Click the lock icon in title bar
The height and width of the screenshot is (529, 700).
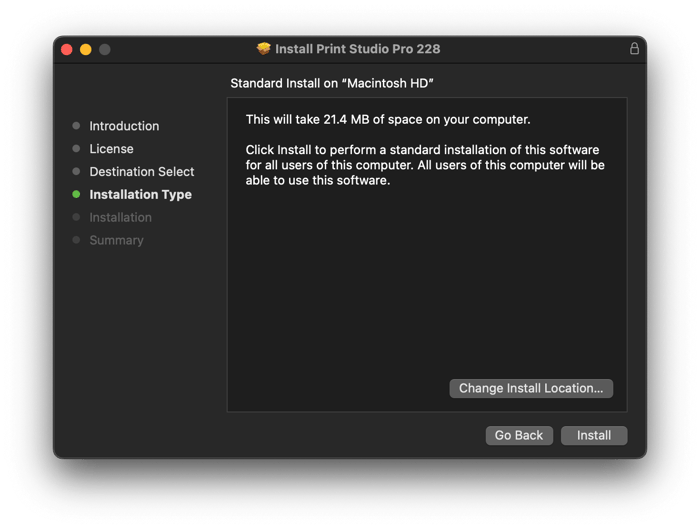[634, 48]
